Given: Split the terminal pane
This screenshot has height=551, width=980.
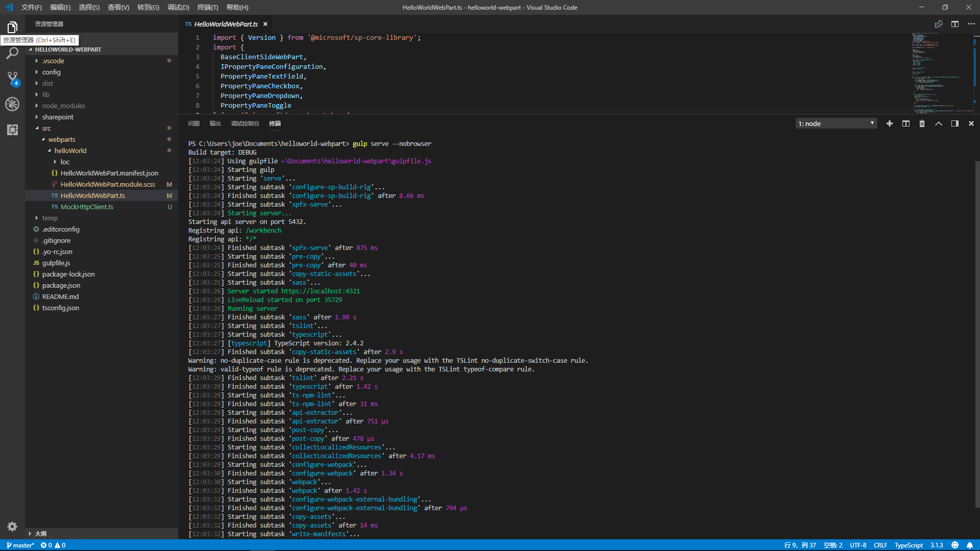Looking at the screenshot, I should coord(905,123).
